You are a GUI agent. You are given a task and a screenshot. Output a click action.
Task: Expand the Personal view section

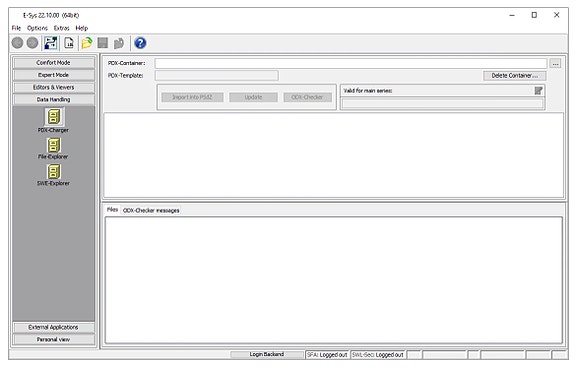pyautogui.click(x=54, y=339)
